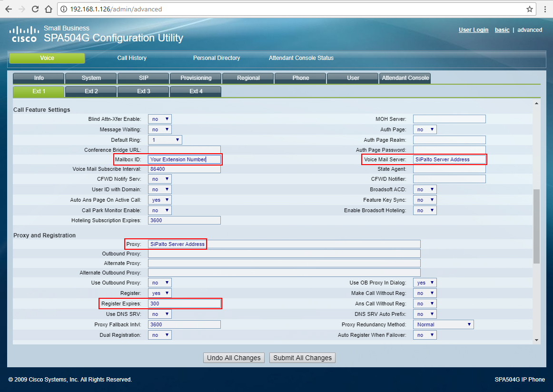The height and width of the screenshot is (392, 553).
Task: Click the Mailbox ID input field
Action: click(184, 159)
